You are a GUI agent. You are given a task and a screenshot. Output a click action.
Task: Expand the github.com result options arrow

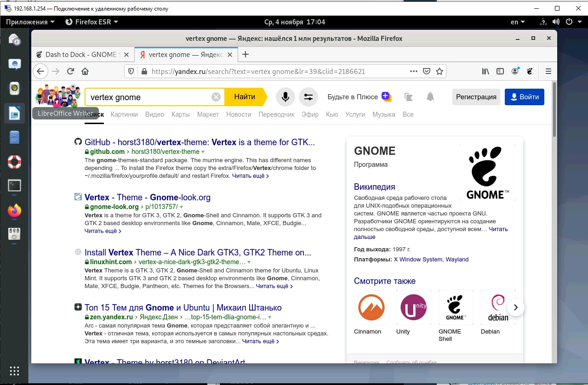pos(203,152)
